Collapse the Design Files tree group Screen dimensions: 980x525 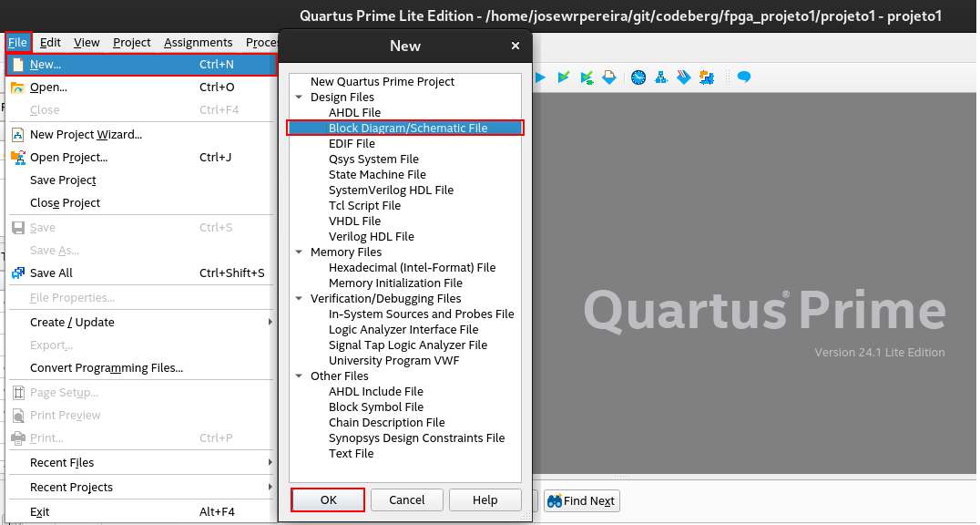tap(299, 97)
